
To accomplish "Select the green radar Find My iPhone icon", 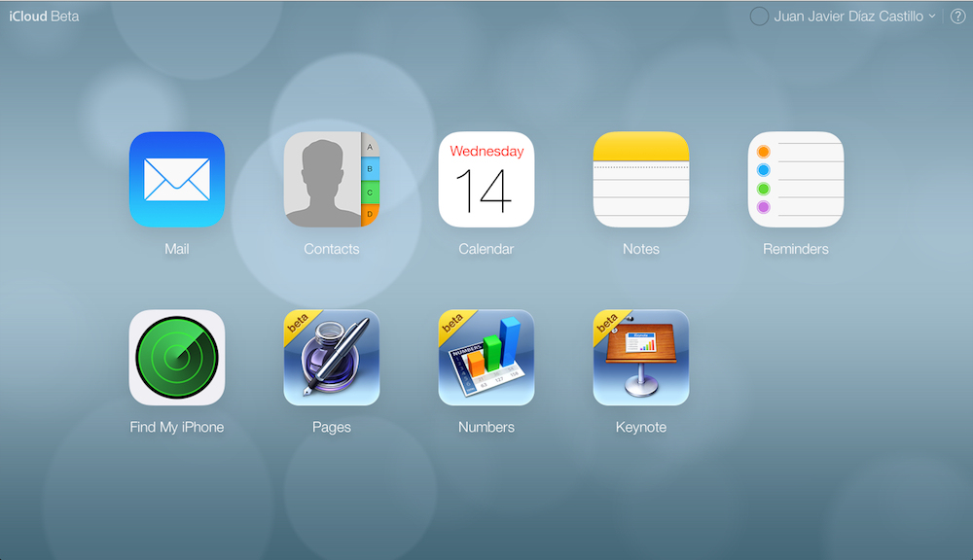I will [177, 357].
